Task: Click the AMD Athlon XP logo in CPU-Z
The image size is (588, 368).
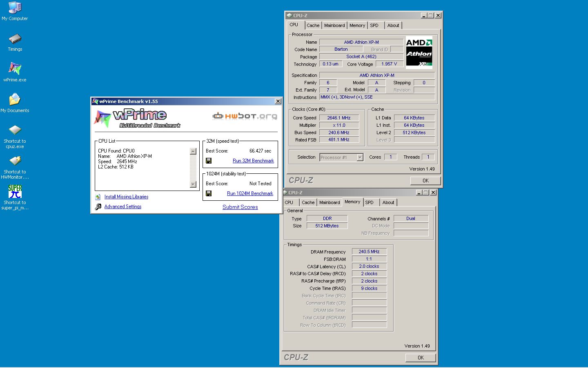Action: [419, 53]
